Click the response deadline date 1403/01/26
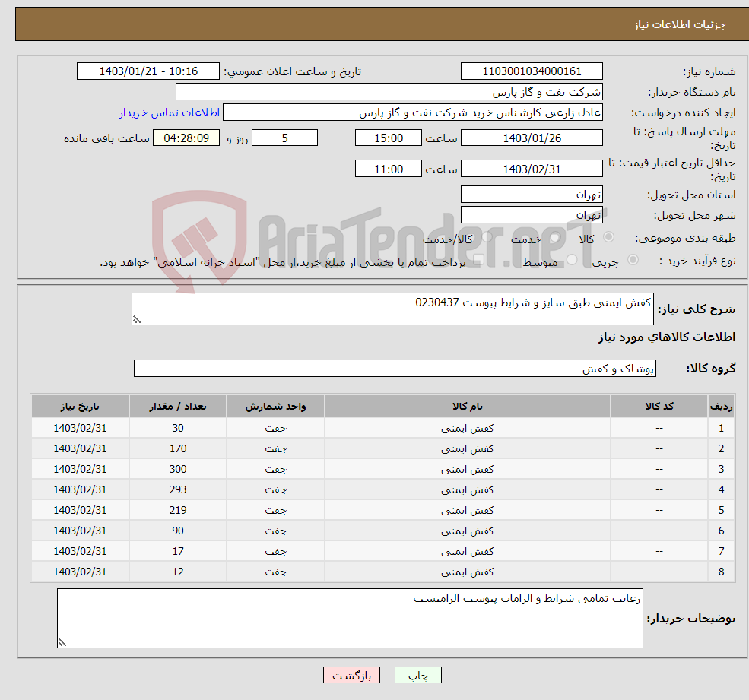The height and width of the screenshot is (700, 749). point(532,138)
